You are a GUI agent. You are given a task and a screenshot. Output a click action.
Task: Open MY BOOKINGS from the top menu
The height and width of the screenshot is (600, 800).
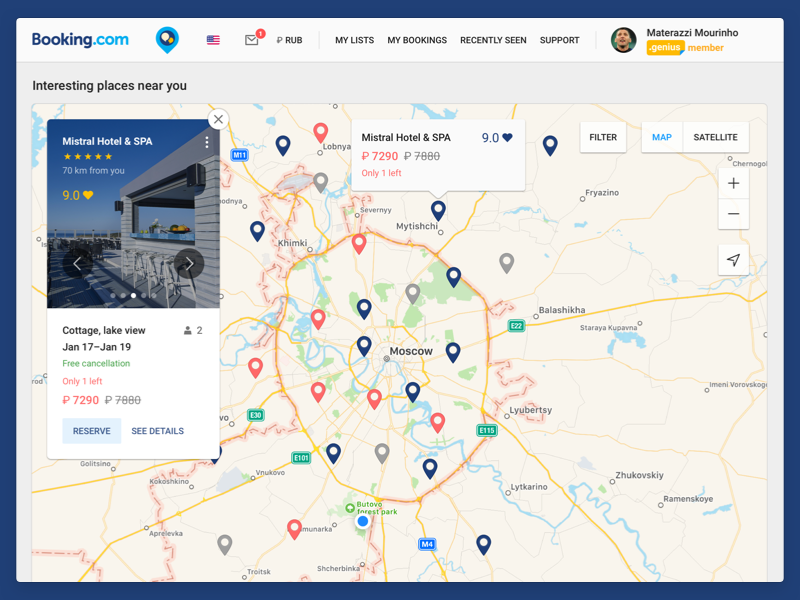(x=417, y=40)
